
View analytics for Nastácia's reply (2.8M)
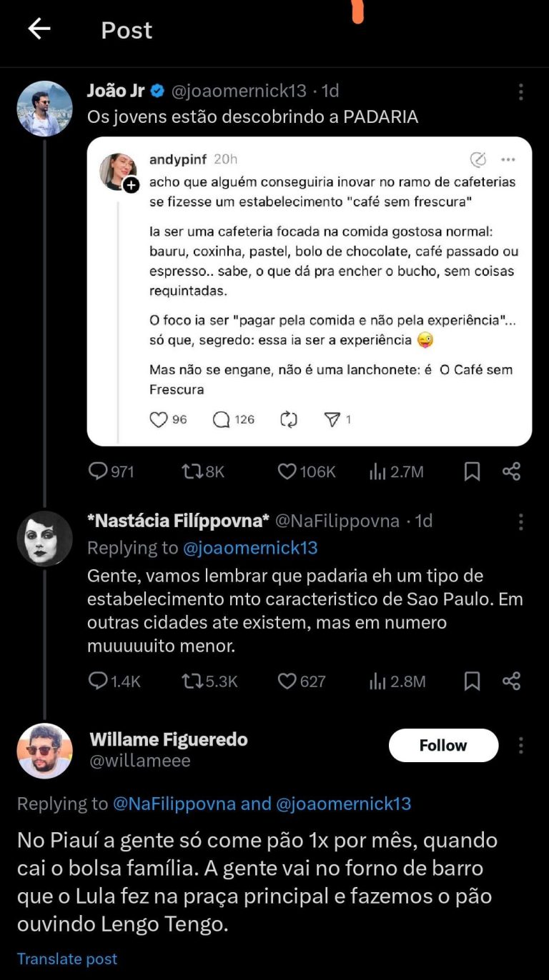(x=377, y=681)
